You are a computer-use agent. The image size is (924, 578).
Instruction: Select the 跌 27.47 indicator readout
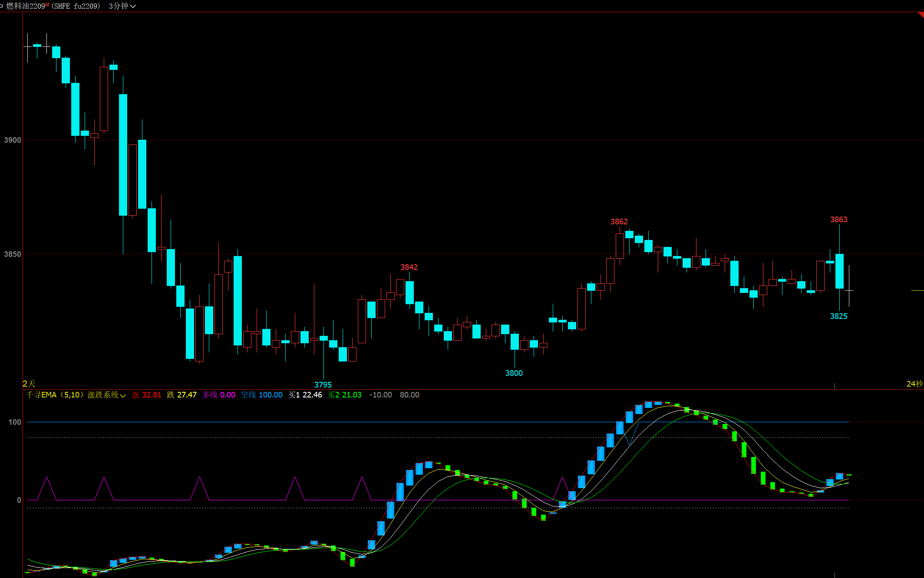coord(181,395)
